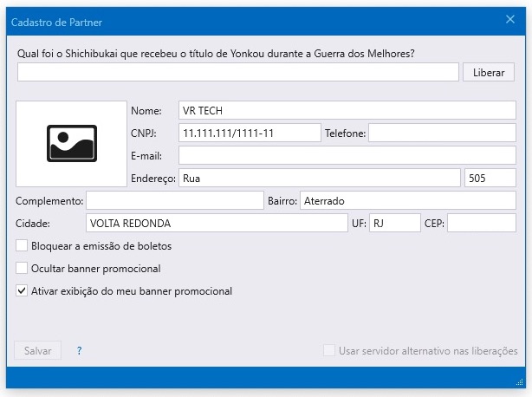Click the resize grip in the bottom corner
The width and height of the screenshot is (532, 397).
(519, 382)
